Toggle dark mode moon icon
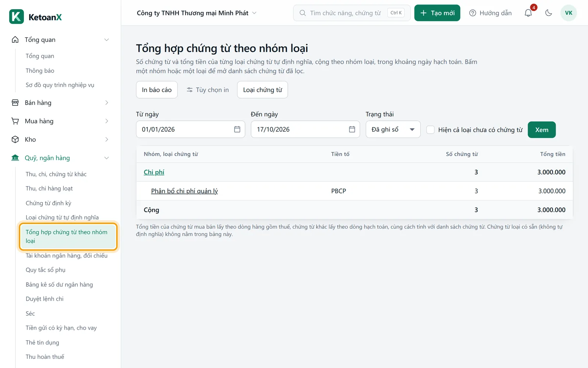 [x=549, y=13]
